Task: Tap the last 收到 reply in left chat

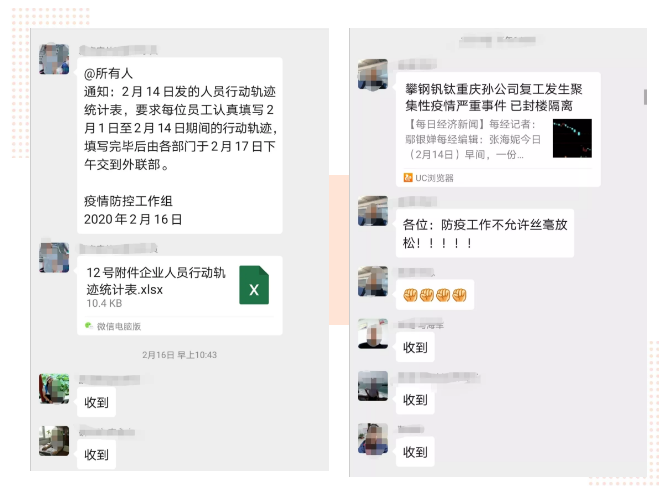Action: (96, 454)
